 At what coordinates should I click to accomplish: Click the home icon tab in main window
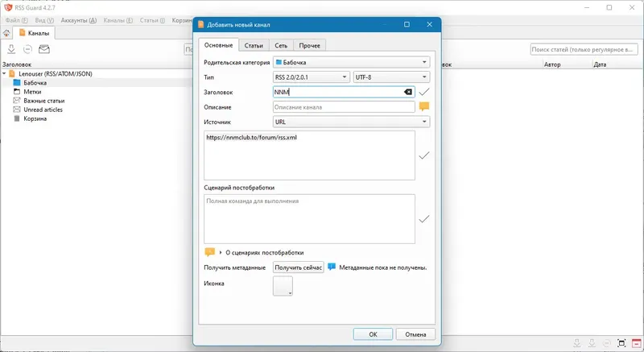click(x=6, y=33)
